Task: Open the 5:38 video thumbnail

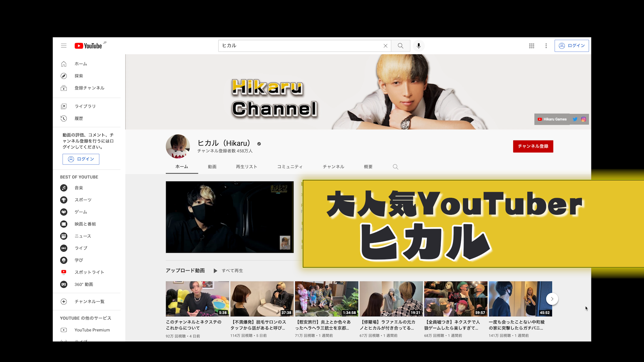Action: [x=197, y=299]
